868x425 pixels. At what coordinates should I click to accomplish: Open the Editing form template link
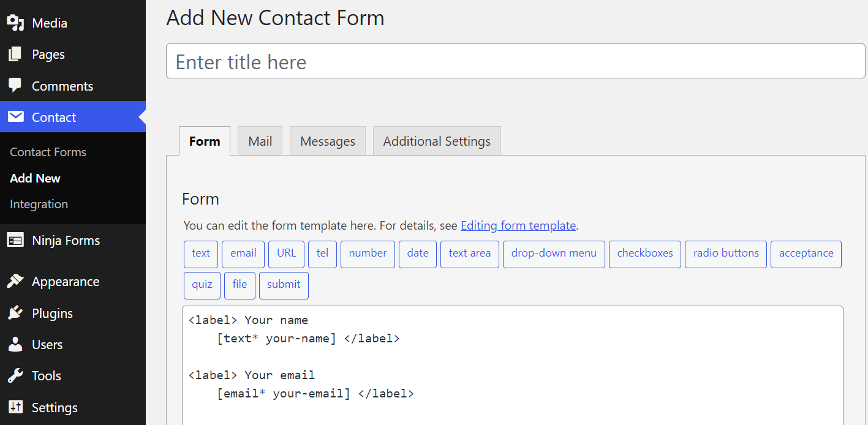tap(518, 225)
